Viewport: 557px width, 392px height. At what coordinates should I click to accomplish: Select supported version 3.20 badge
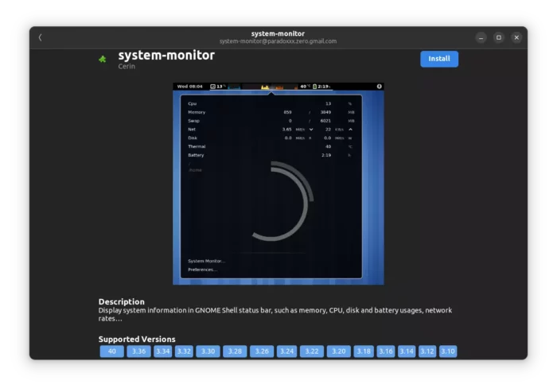pyautogui.click(x=338, y=351)
